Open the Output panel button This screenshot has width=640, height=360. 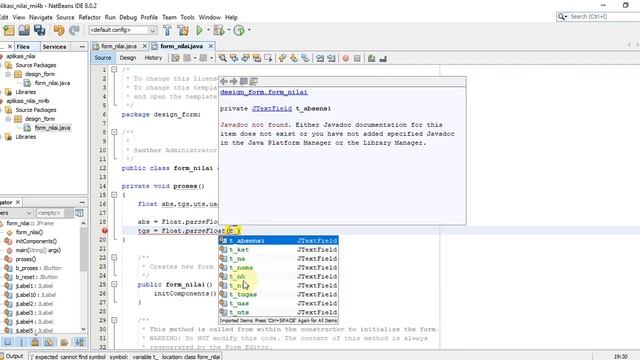pos(12,356)
